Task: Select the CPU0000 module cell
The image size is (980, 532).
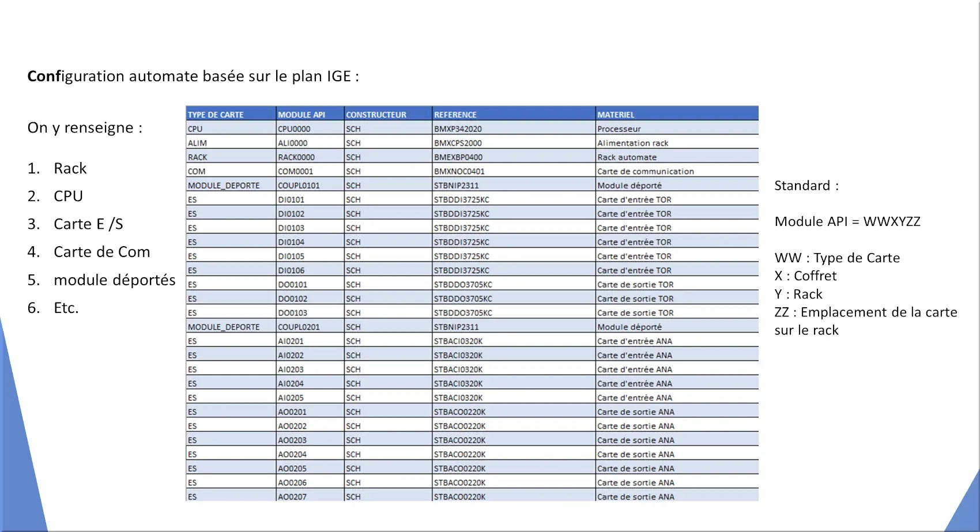Action: point(310,129)
